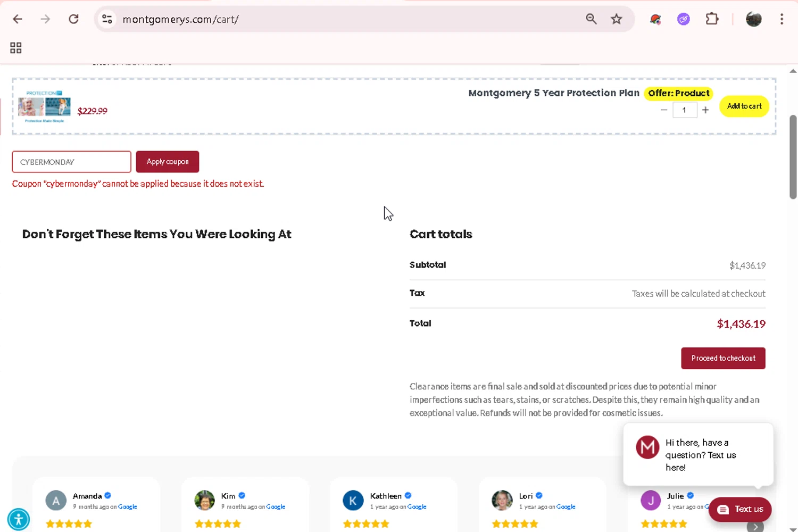Click the zoom magnifier icon in address bar

tap(591, 19)
